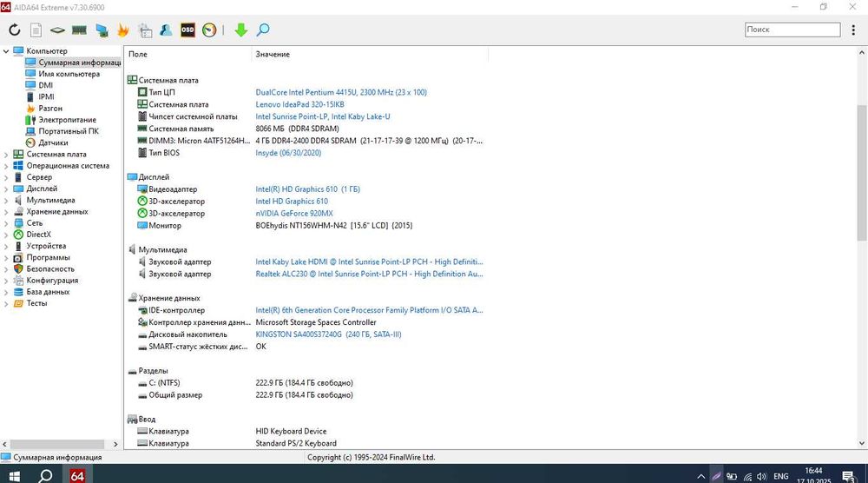Collapse the Компьютер tree node

[6, 51]
